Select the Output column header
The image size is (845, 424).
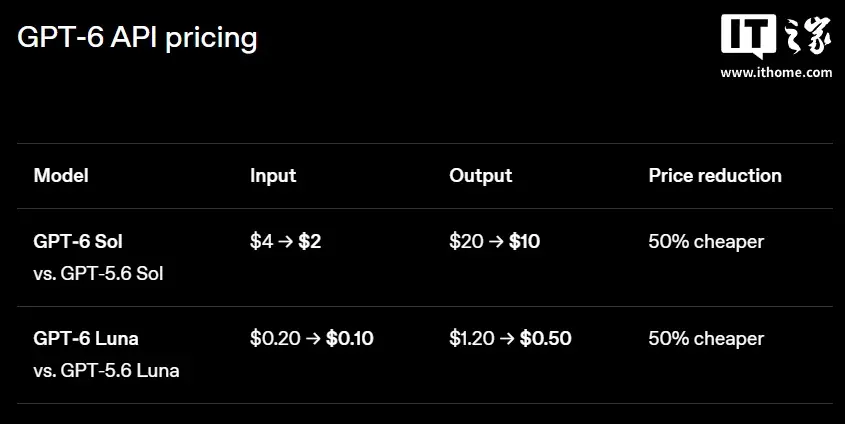pos(480,176)
